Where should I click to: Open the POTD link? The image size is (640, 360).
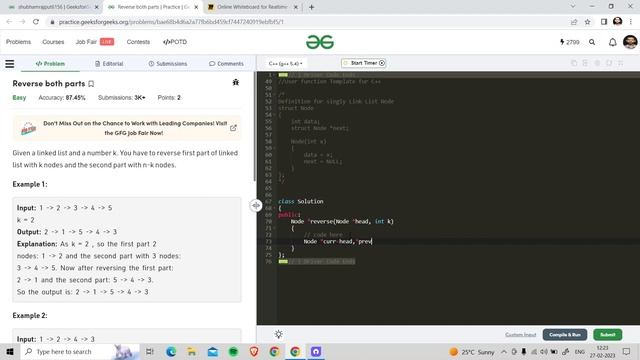(175, 42)
